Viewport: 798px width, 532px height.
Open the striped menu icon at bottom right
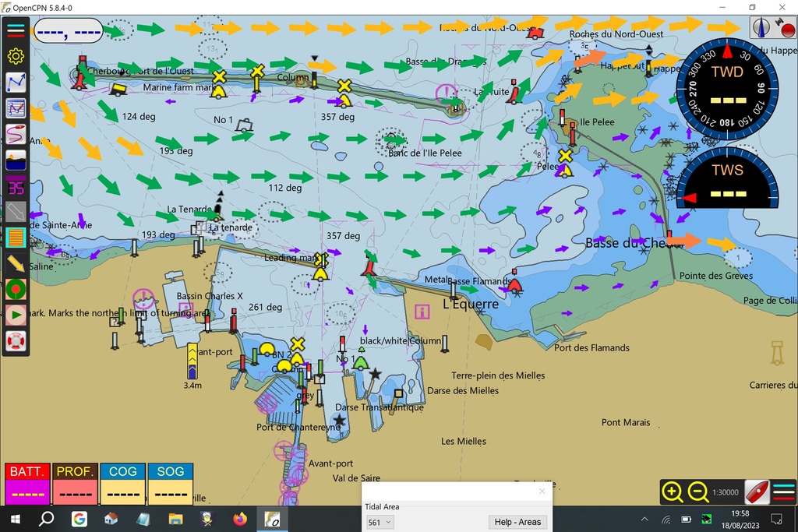[x=784, y=492]
